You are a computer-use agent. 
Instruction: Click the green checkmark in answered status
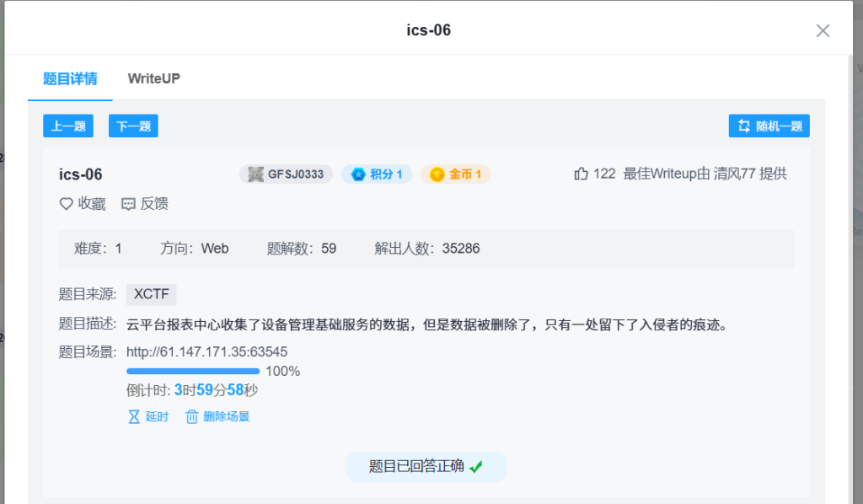coord(476,467)
